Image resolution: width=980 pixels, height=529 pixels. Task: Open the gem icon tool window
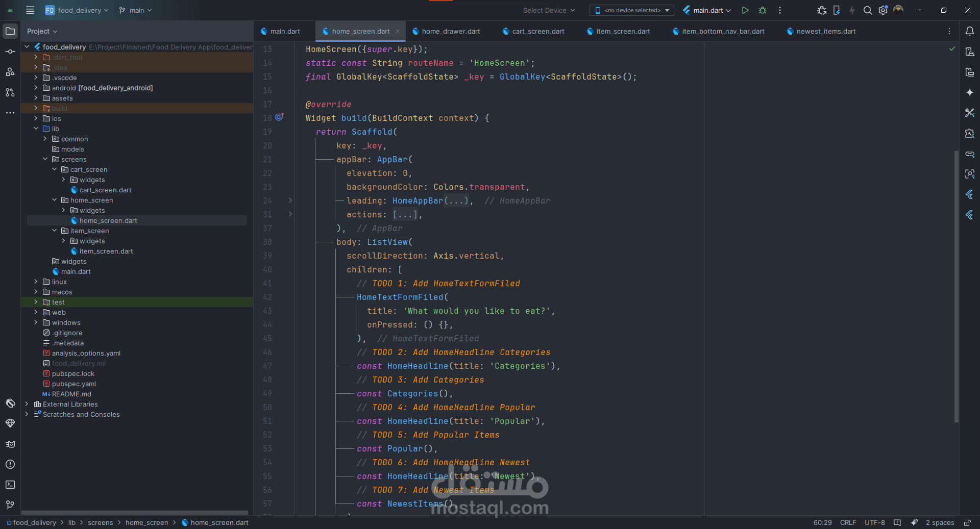(10, 423)
